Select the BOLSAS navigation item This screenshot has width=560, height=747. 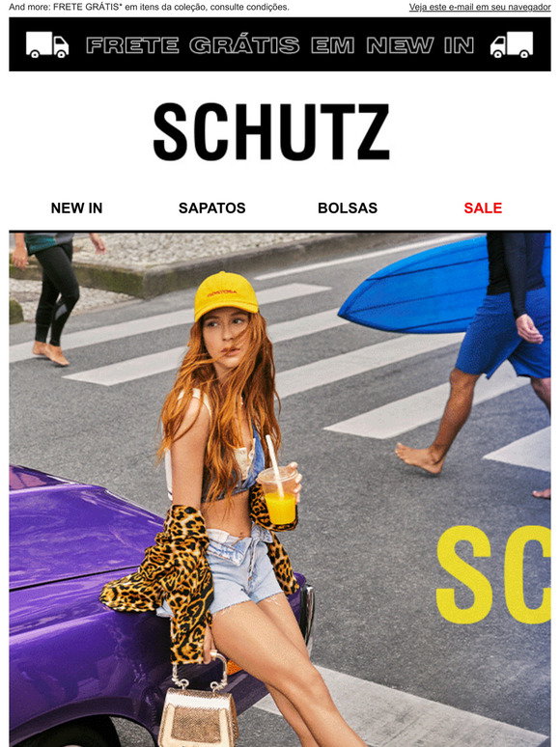[348, 208]
